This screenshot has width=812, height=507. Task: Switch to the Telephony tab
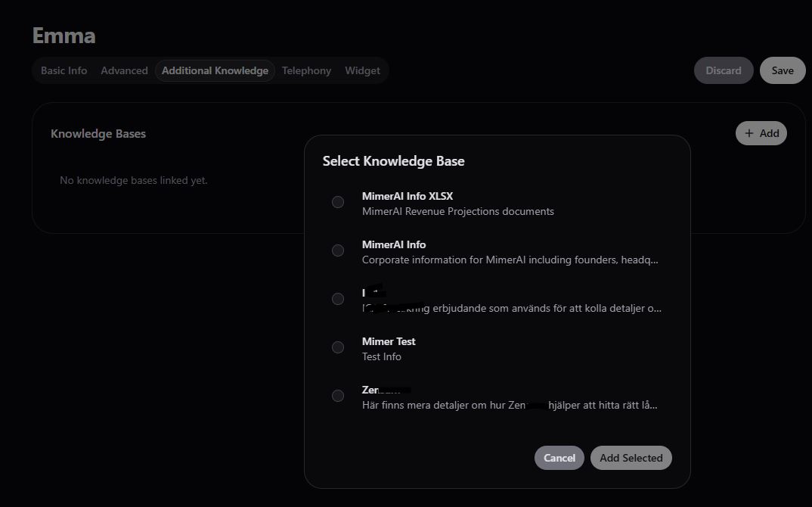coord(306,70)
